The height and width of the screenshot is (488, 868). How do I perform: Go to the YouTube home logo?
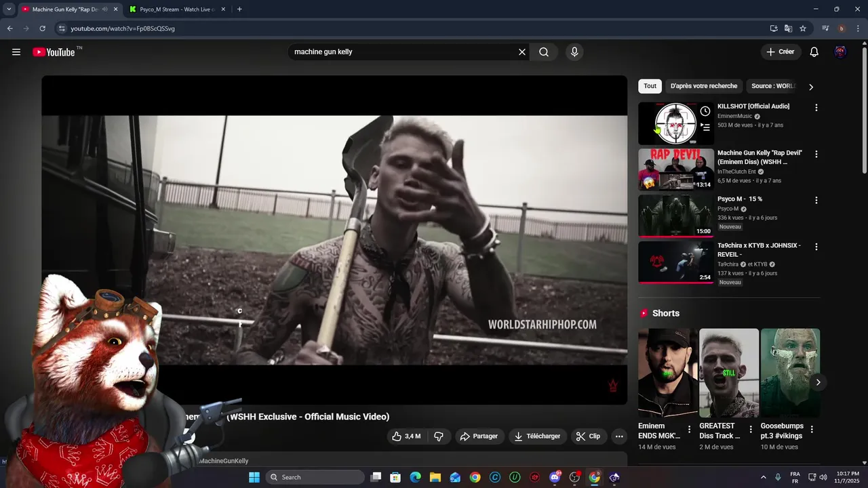tap(54, 52)
